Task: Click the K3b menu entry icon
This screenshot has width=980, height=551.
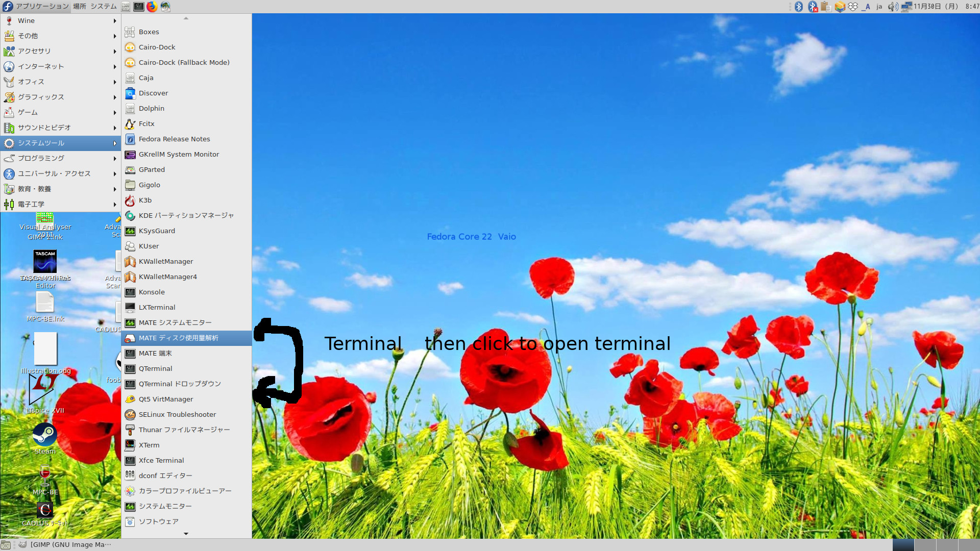Action: 130,201
